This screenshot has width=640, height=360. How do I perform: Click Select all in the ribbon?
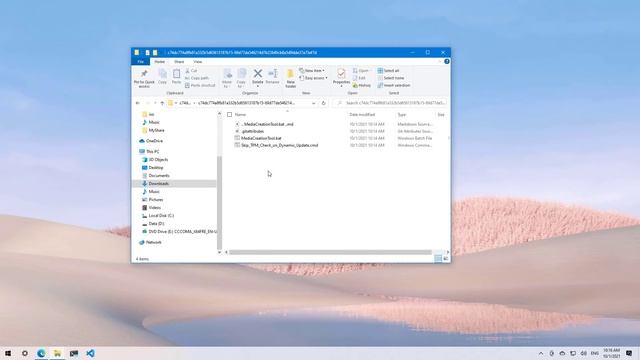tap(388, 71)
